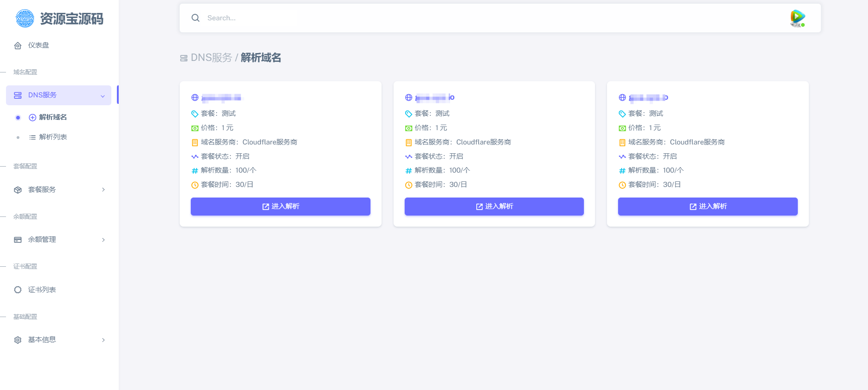Image resolution: width=868 pixels, height=390 pixels.
Task: Click the 域名服务商 building icon in the rightmost card
Action: click(x=622, y=143)
